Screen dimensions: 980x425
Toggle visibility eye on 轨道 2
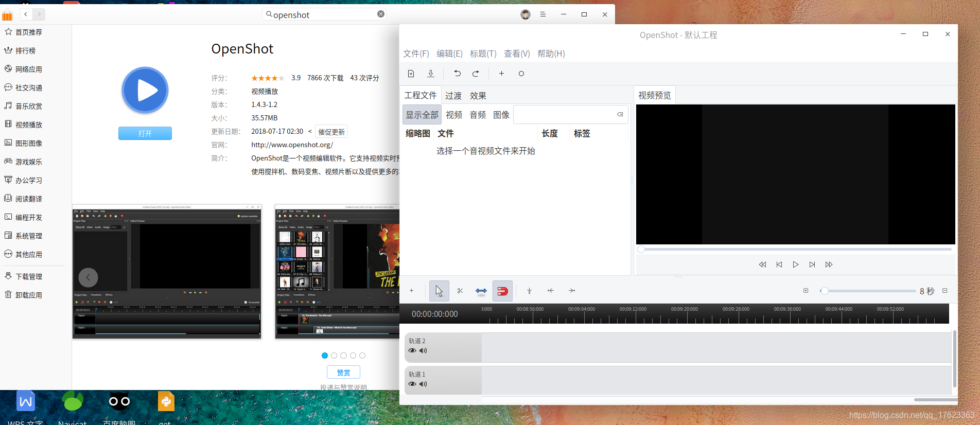[x=412, y=350]
